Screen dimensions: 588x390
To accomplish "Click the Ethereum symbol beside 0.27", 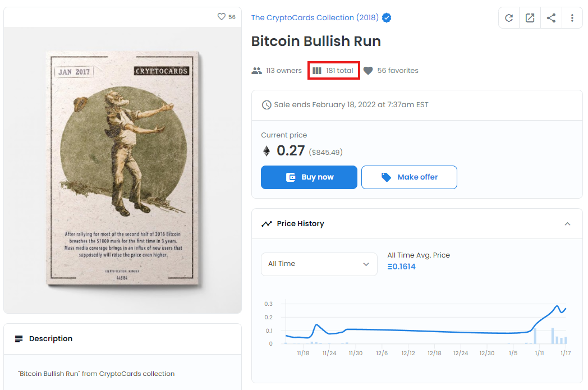I will 266,150.
